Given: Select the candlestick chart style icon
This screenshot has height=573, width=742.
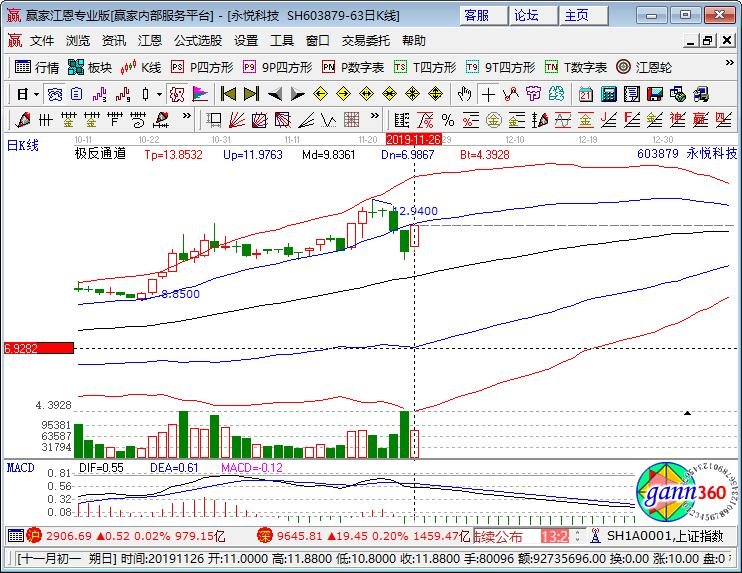Looking at the screenshot, I should [x=145, y=95].
